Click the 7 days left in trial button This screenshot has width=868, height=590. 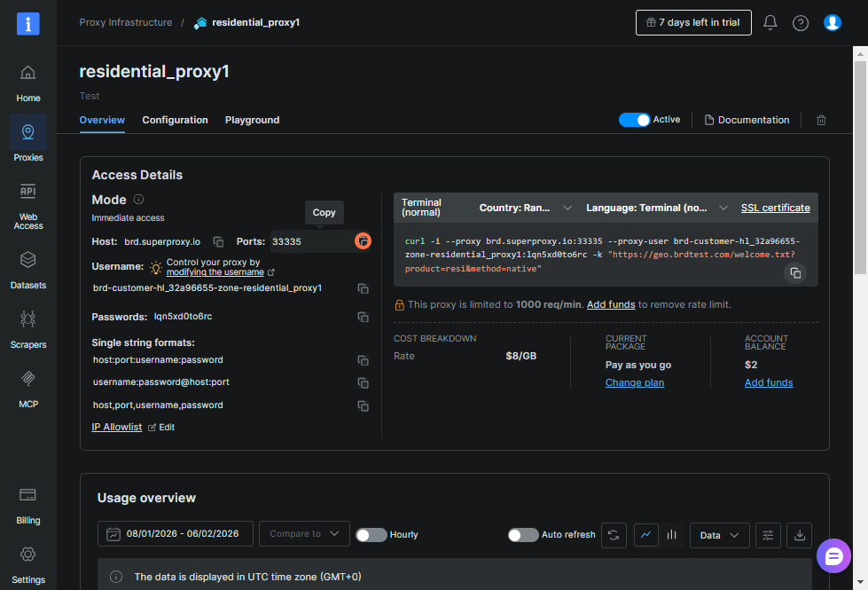[x=693, y=23]
